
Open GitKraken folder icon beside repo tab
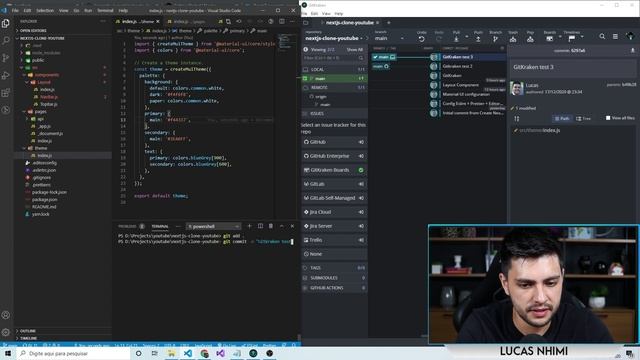tap(306, 23)
